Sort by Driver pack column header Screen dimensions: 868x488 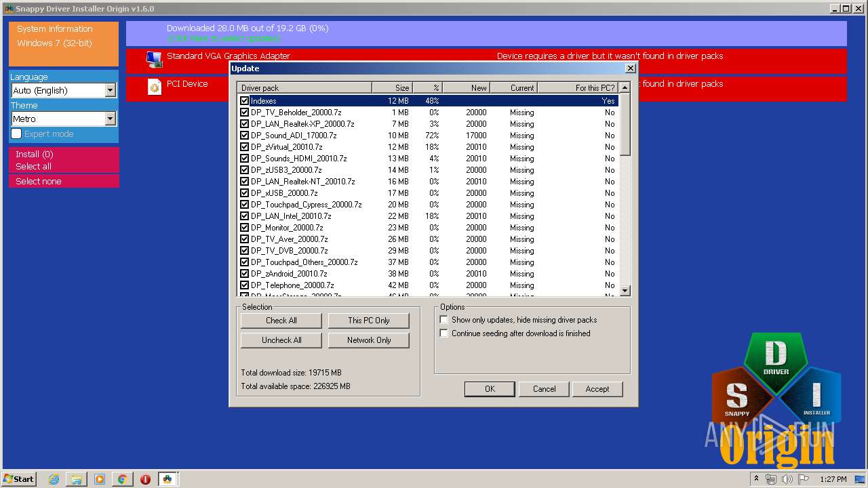304,87
